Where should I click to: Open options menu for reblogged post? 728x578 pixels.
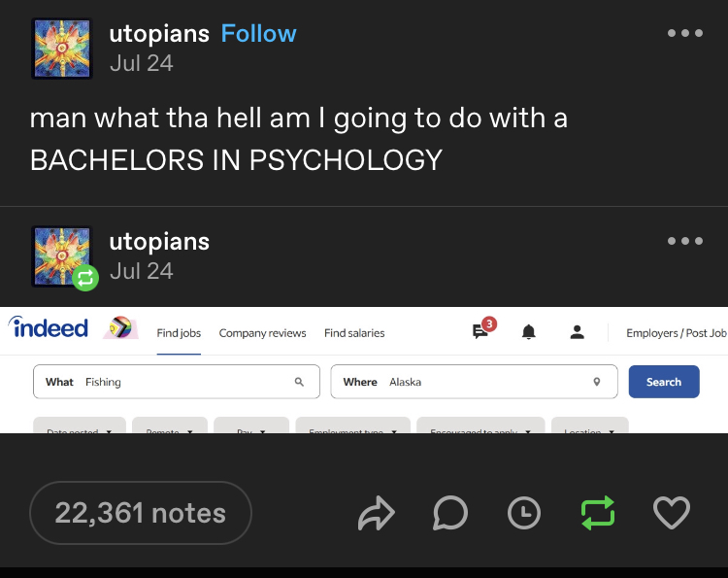[x=685, y=241]
